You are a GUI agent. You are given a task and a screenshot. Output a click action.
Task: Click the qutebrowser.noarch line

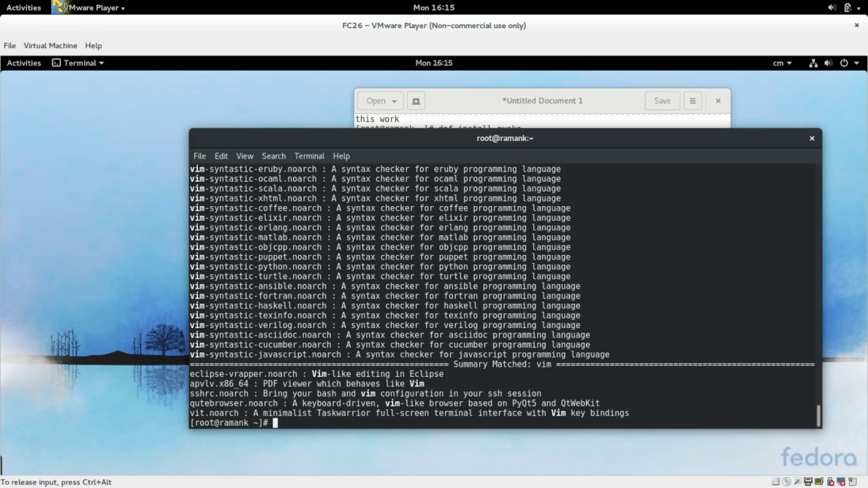pos(395,403)
